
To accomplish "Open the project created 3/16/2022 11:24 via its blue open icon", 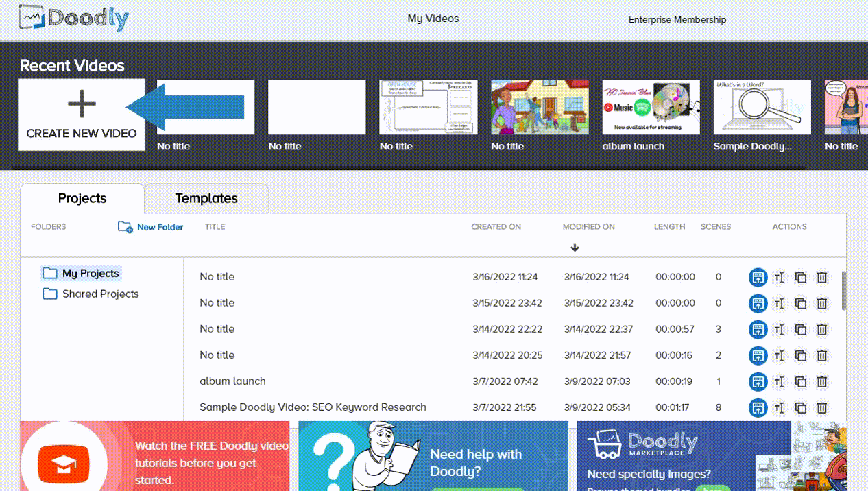I will pos(758,278).
